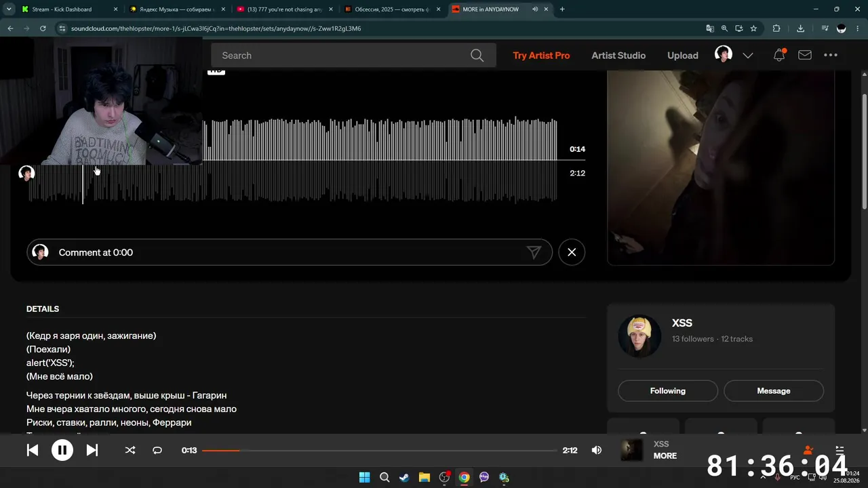
Task: Open browser downloads
Action: click(801, 28)
